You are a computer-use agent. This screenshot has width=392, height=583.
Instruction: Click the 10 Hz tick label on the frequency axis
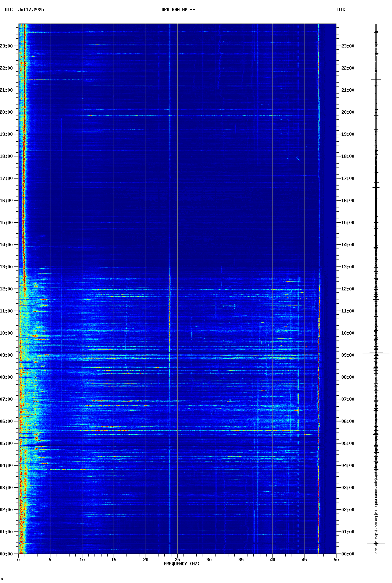point(82,560)
